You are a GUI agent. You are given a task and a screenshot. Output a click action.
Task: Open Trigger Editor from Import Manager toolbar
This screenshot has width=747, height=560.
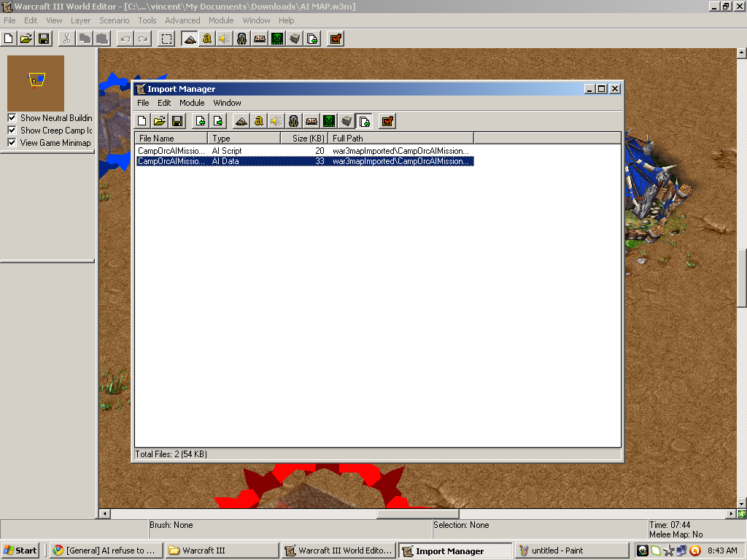[x=259, y=121]
